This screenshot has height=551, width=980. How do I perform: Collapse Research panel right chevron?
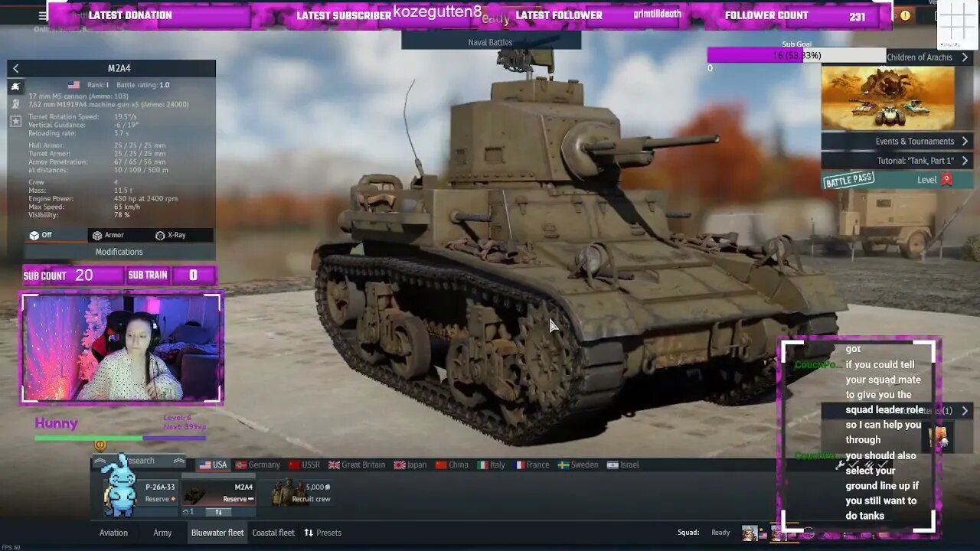178,461
